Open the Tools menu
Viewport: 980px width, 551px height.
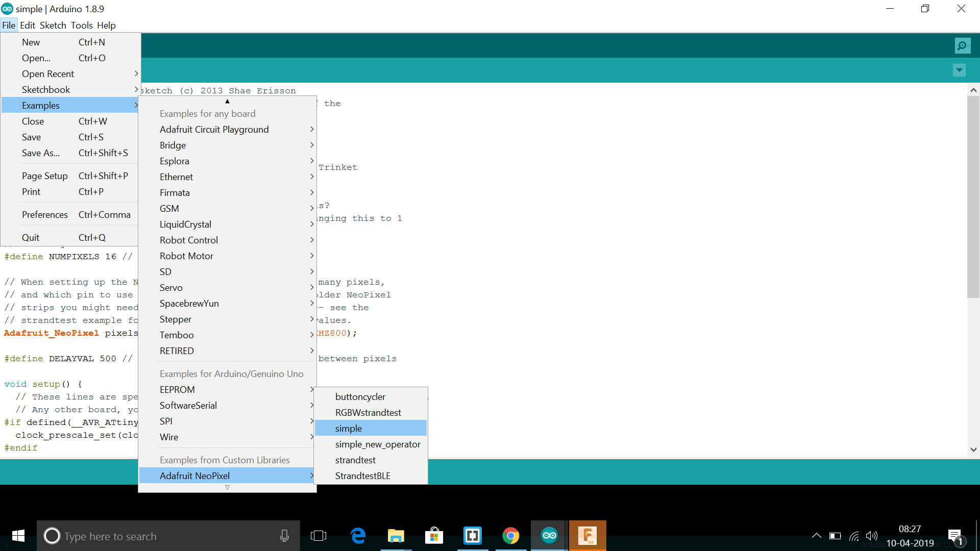click(x=82, y=26)
